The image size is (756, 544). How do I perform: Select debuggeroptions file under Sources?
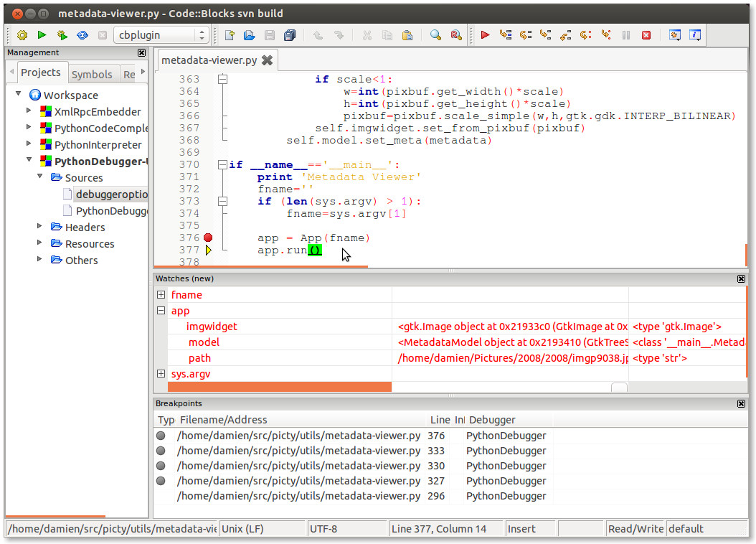click(x=111, y=194)
